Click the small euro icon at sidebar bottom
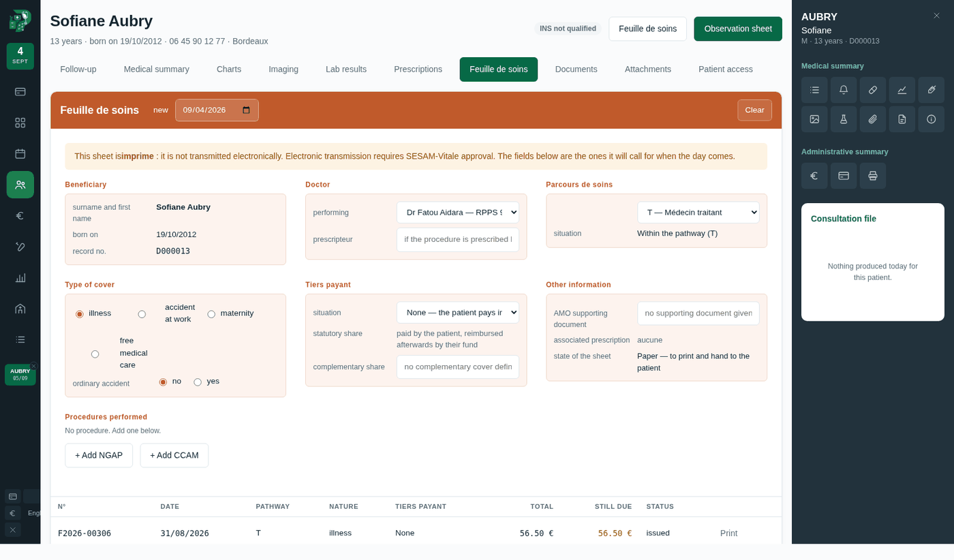Image resolution: width=954 pixels, height=560 pixels. point(12,513)
